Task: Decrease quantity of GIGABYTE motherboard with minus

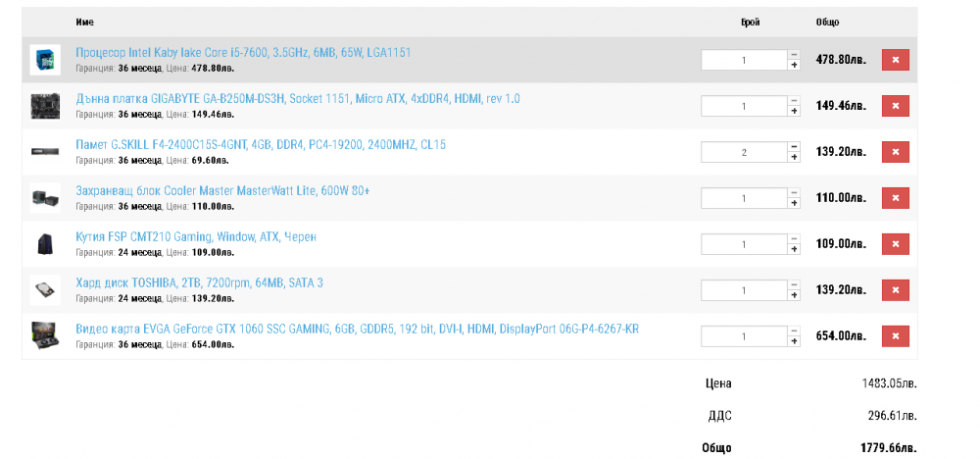Action: pos(795,101)
